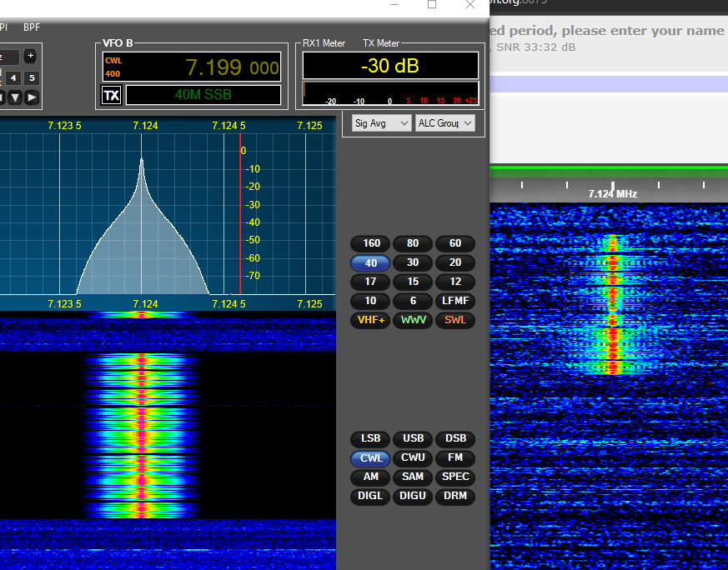The width and height of the screenshot is (728, 570).
Task: Click the down arrow tuning button
Action: point(14,97)
